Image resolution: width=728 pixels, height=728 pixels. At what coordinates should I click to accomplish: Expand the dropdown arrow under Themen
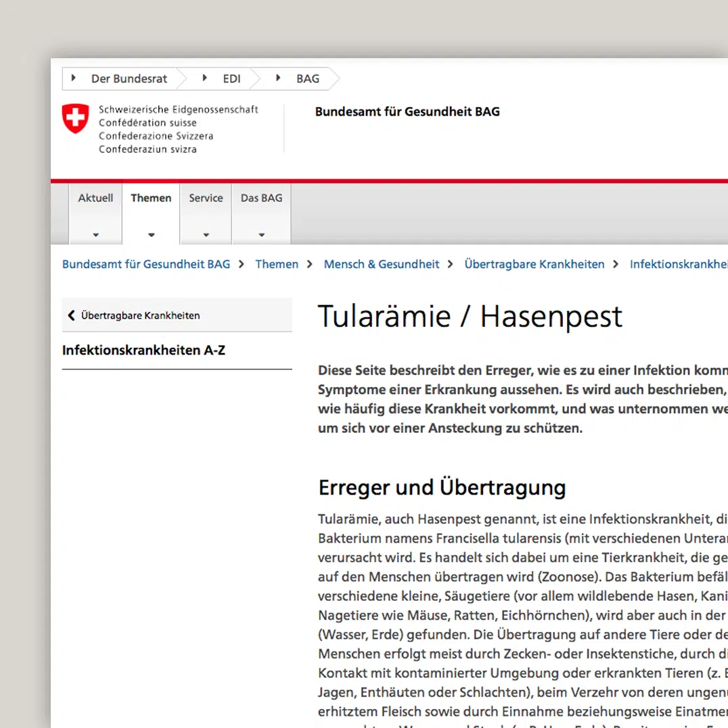[x=151, y=235]
